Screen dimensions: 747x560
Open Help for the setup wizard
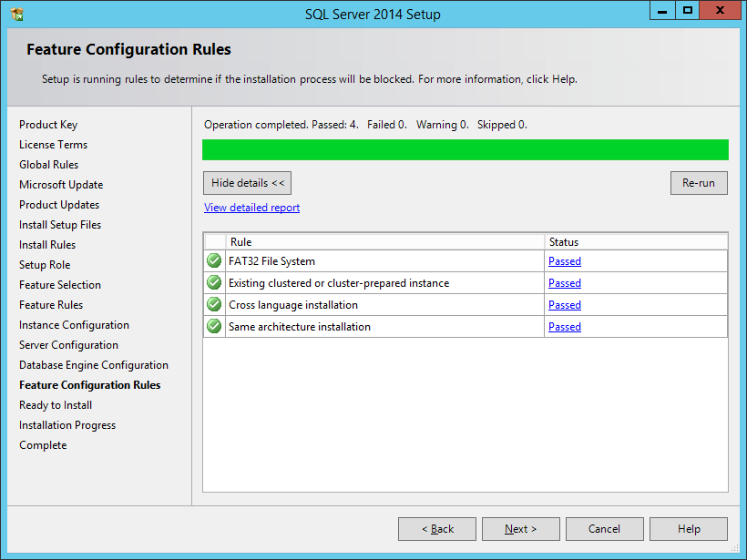pos(689,529)
